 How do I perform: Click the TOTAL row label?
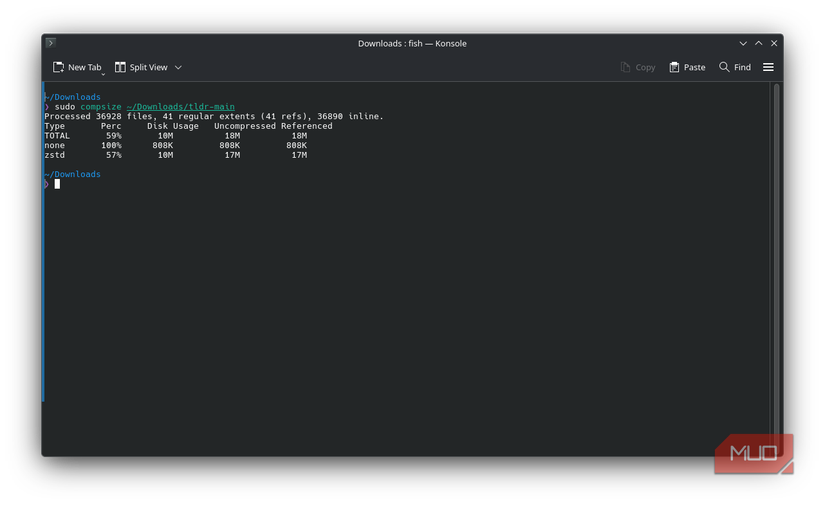[57, 136]
